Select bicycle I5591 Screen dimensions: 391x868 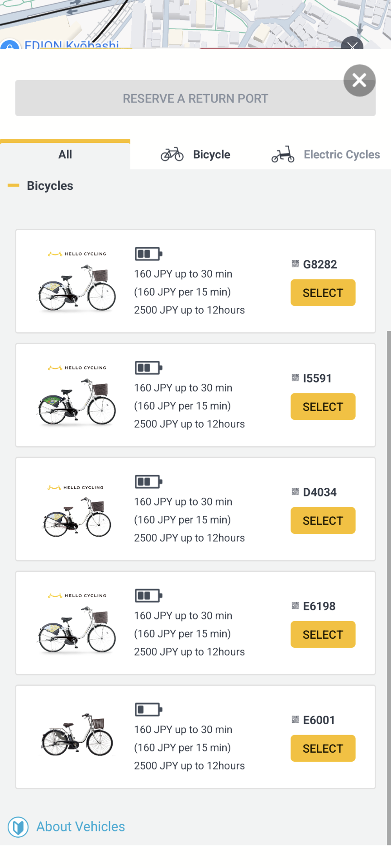pyautogui.click(x=323, y=407)
